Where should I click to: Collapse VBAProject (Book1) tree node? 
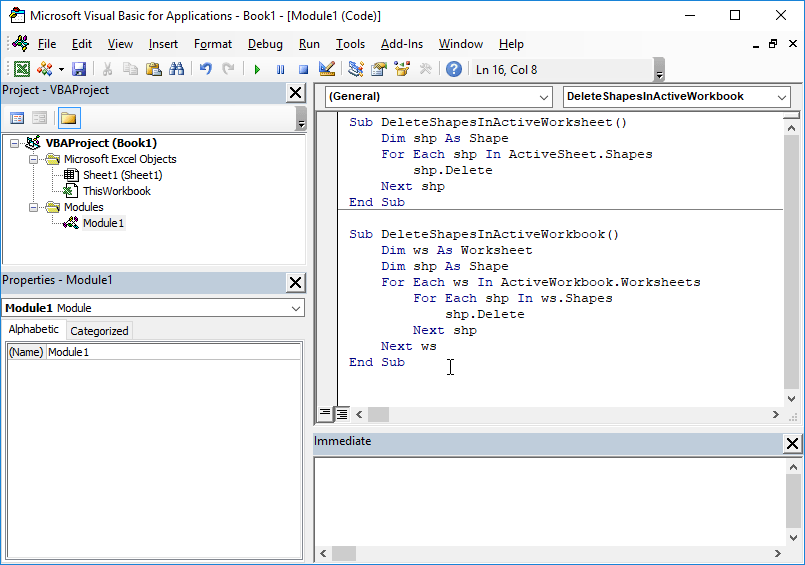[14, 143]
